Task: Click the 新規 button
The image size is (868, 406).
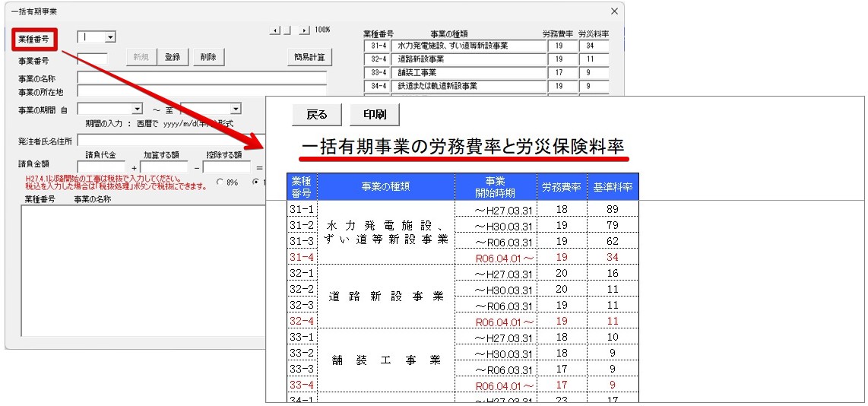Action: tap(141, 57)
